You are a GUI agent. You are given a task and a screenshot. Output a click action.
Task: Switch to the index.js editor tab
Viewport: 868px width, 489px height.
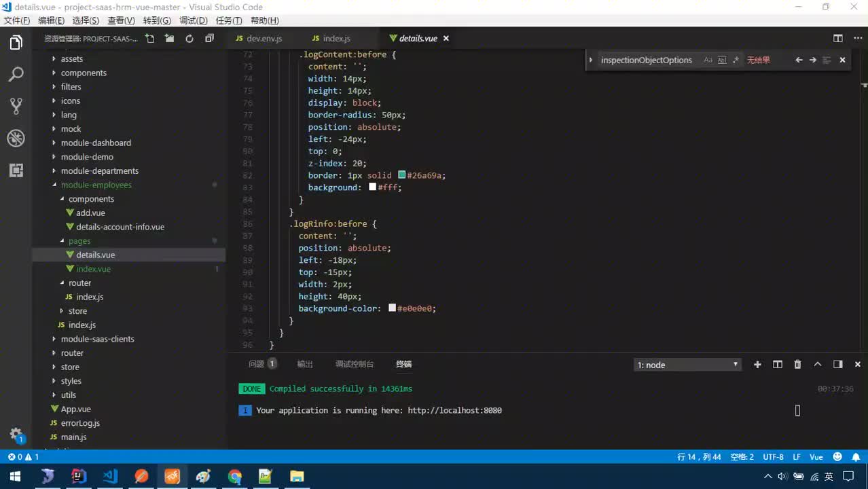pos(336,39)
